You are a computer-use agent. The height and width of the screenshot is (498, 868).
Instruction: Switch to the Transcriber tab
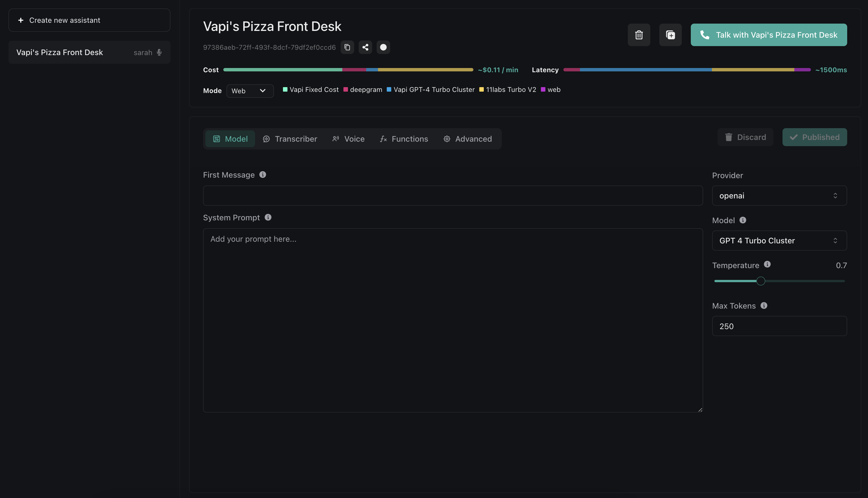click(290, 139)
